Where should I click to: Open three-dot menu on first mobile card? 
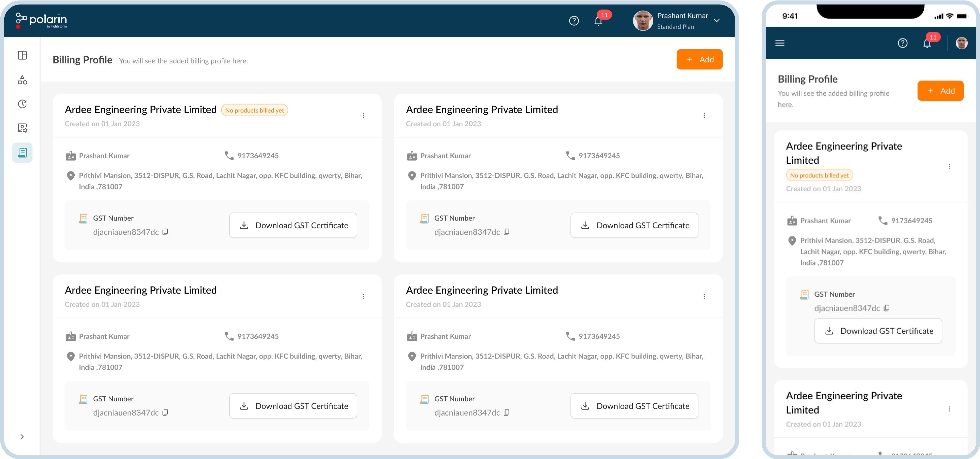coord(949,166)
